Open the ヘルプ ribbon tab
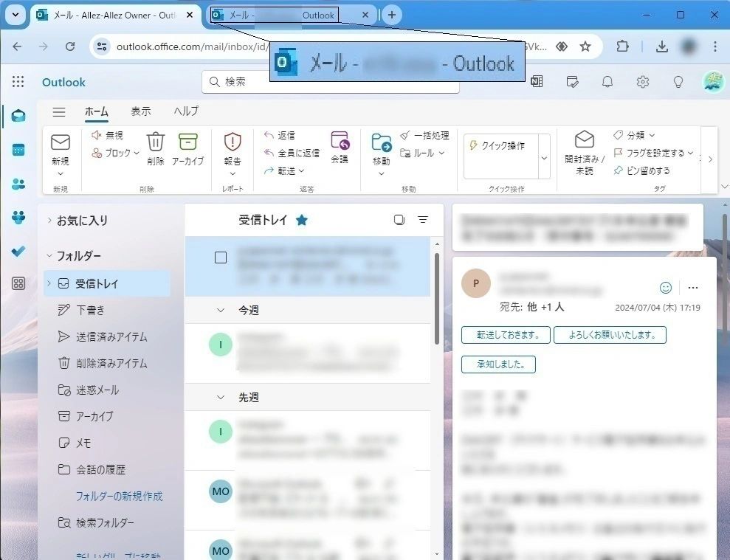Image resolution: width=730 pixels, height=560 pixels. (186, 111)
